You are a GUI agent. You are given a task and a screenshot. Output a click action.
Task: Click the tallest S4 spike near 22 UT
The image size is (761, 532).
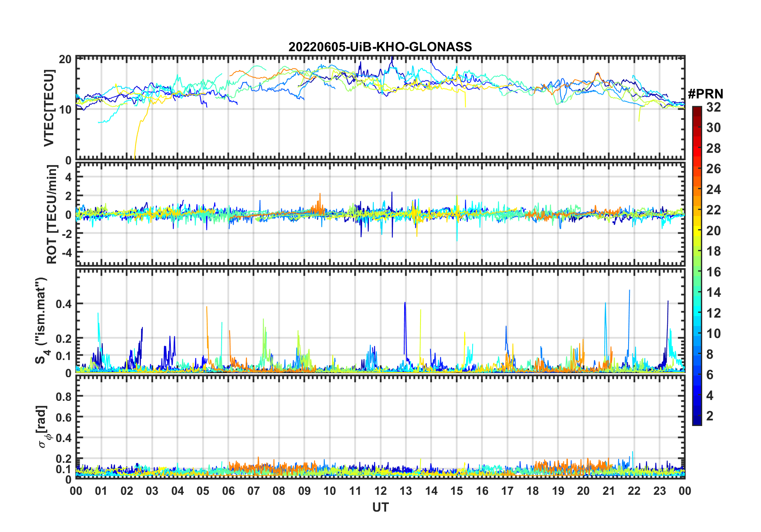point(629,291)
